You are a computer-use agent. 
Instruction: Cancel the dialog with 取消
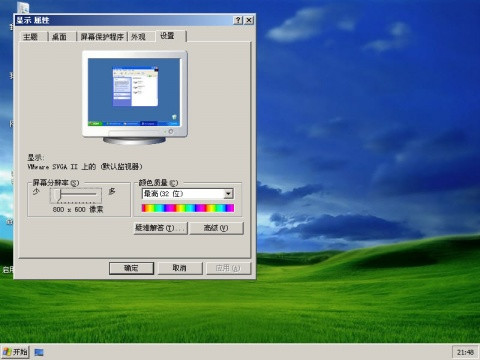click(180, 268)
